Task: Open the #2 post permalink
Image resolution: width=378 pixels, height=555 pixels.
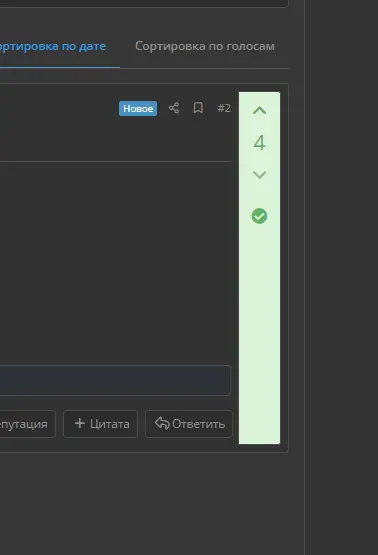Action: click(224, 108)
